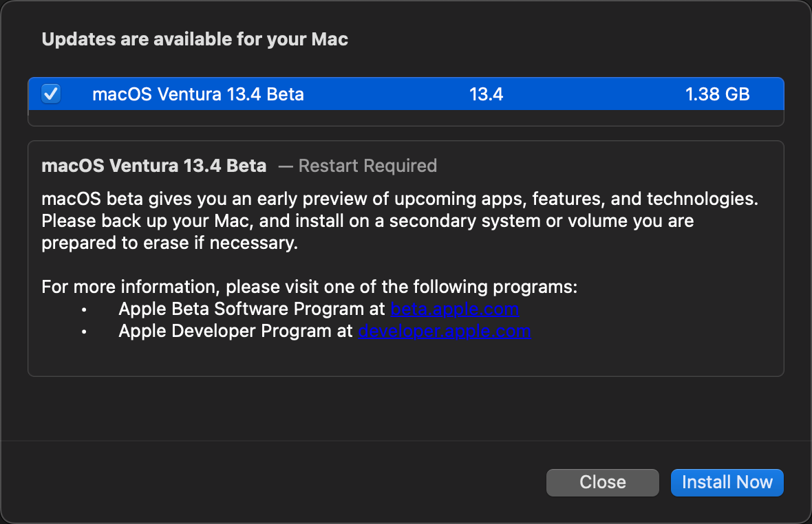Click the 'Updates are available for your Mac' heading
The height and width of the screenshot is (524, 812).
tap(195, 39)
